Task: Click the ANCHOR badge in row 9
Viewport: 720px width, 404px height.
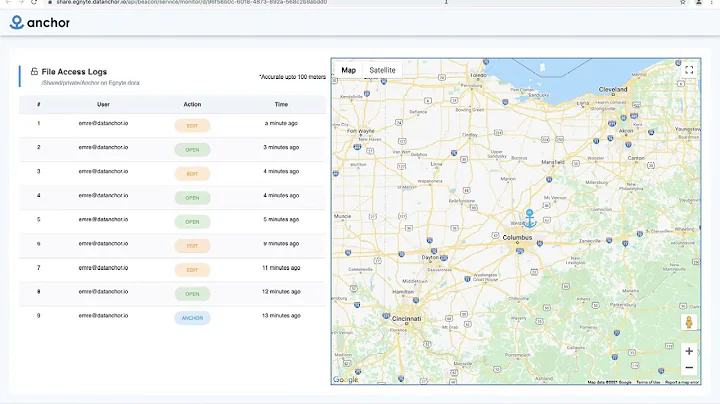Action: (x=192, y=318)
